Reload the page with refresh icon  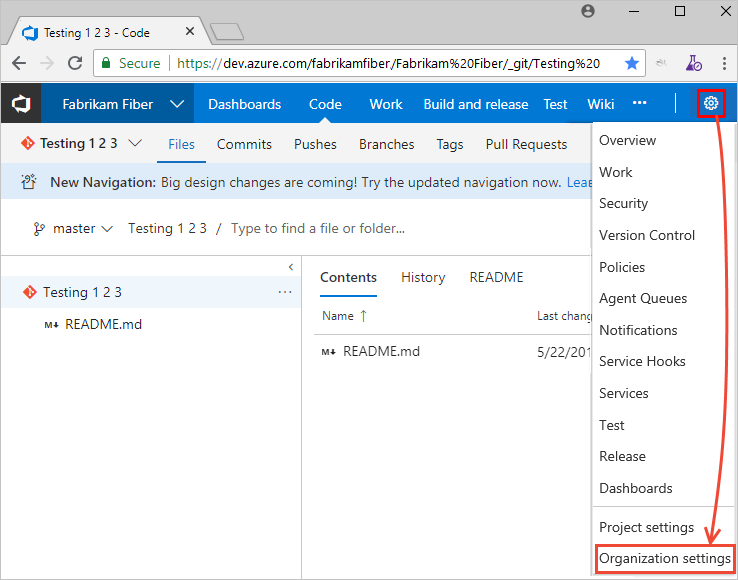click(75, 63)
